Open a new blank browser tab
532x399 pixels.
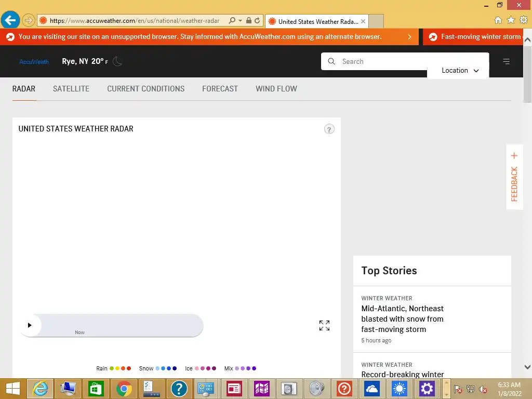tap(376, 21)
